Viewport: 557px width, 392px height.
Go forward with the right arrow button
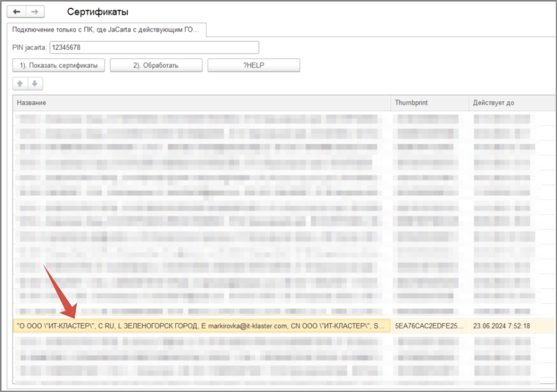35,12
